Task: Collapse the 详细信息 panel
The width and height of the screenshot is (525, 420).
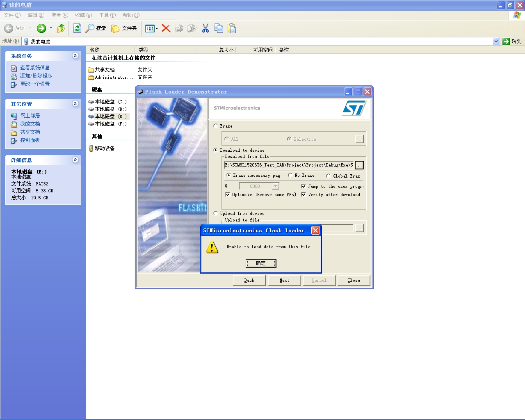Action: point(75,160)
